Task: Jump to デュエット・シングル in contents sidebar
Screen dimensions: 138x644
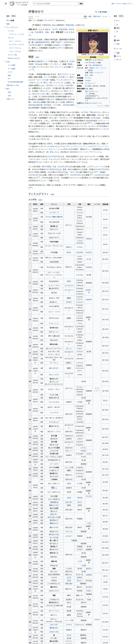Action: 17,34
